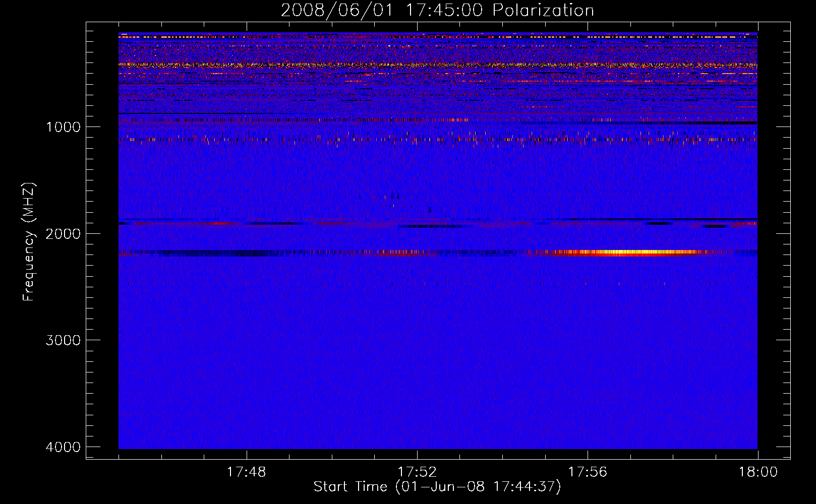Click the red striped segment of 2200 MHz band near 17:52
This screenshot has width=816, height=504.
click(x=403, y=252)
